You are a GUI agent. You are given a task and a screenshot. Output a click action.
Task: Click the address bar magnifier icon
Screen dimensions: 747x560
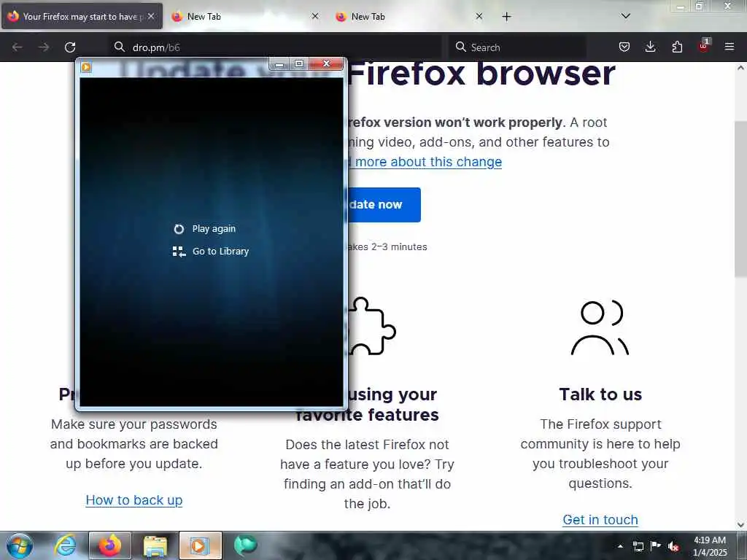[120, 47]
